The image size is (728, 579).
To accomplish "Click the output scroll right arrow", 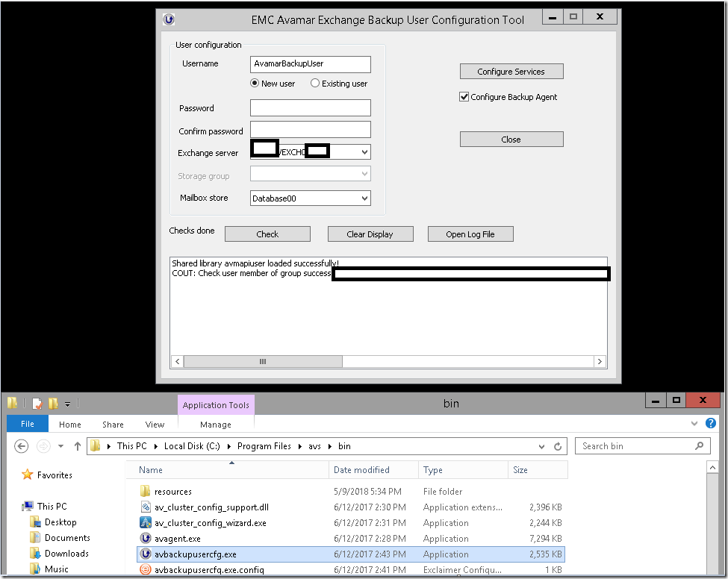I will coord(600,361).
